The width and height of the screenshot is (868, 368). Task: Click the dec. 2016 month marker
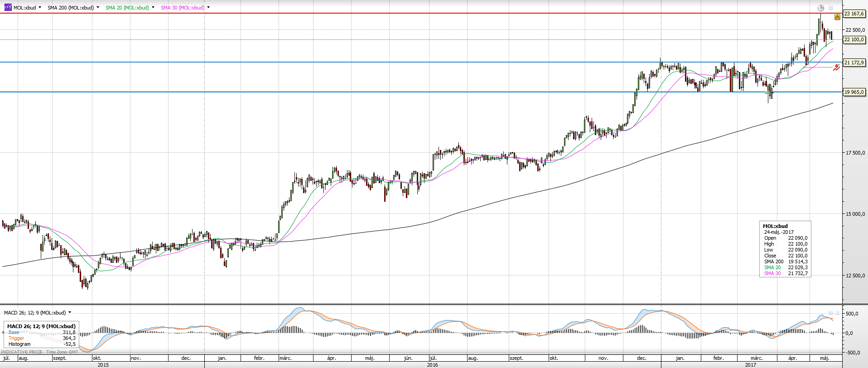641,358
